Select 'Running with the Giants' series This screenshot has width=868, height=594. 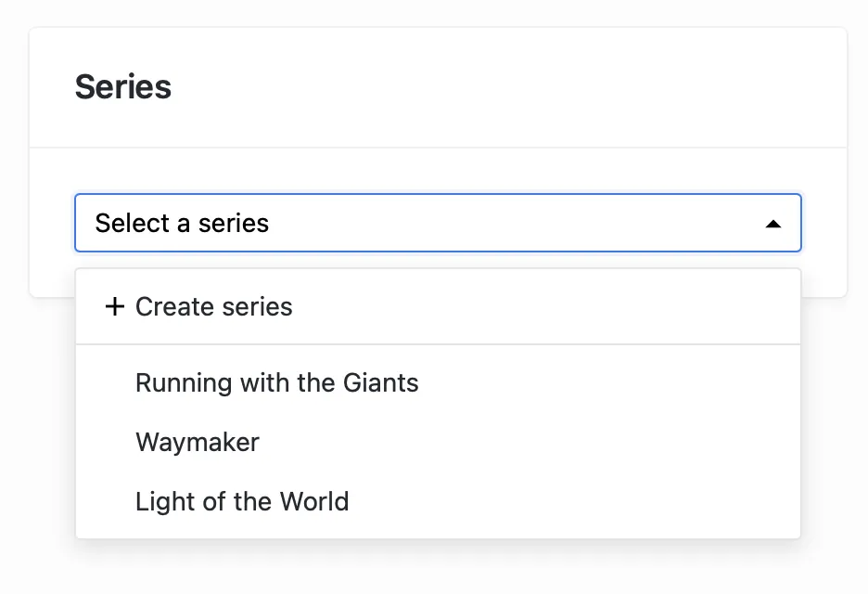[x=276, y=382]
